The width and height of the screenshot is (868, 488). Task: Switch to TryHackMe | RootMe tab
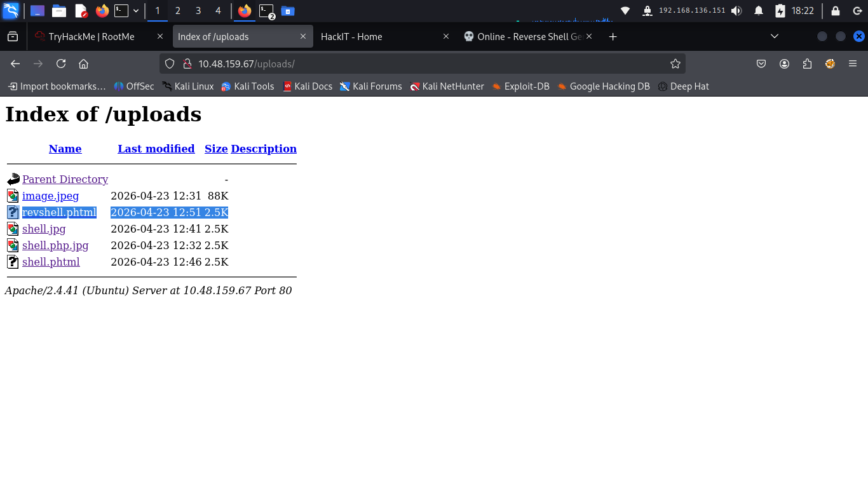click(100, 37)
